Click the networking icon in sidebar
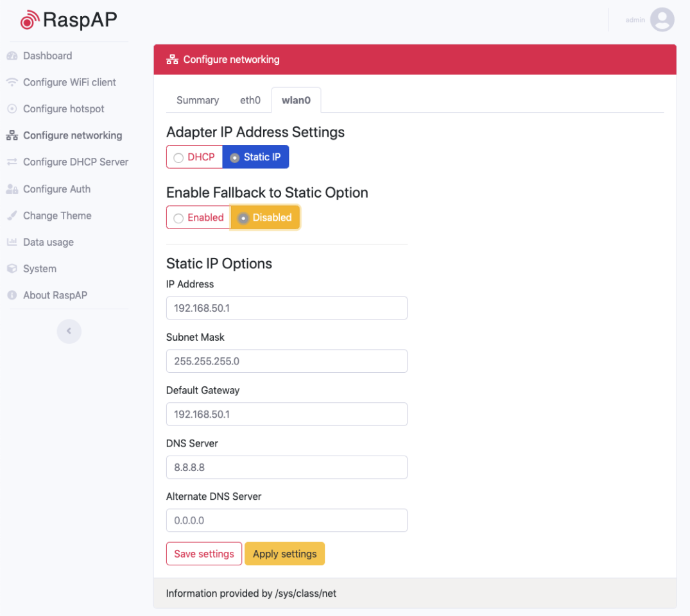Image resolution: width=690 pixels, height=616 pixels. [12, 135]
